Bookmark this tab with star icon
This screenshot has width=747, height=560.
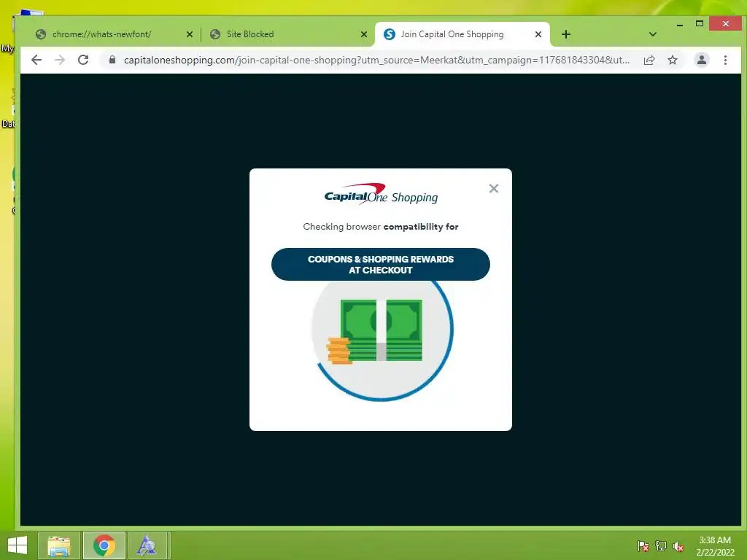coord(672,60)
